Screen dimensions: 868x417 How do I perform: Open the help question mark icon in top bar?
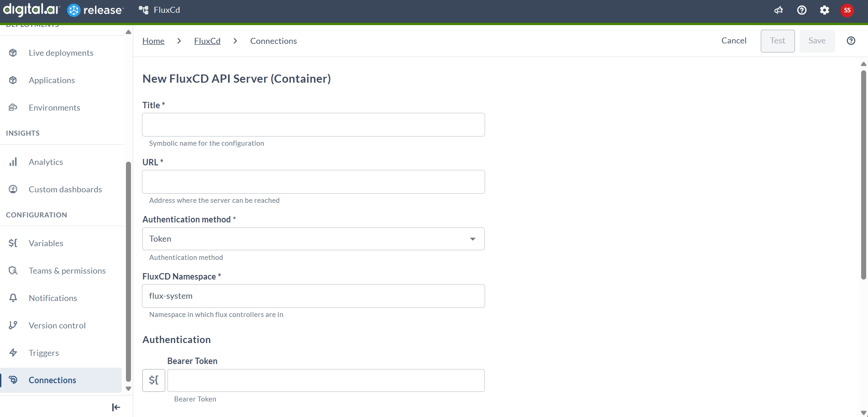pyautogui.click(x=802, y=10)
